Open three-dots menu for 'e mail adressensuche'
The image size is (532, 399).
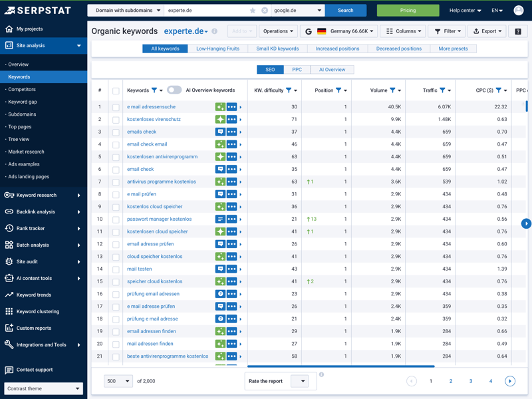(231, 107)
